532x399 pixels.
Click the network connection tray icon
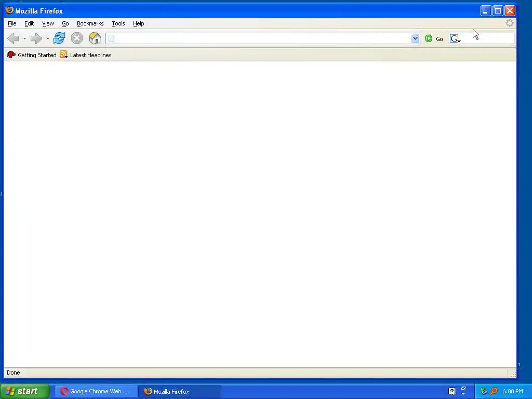pos(484,391)
